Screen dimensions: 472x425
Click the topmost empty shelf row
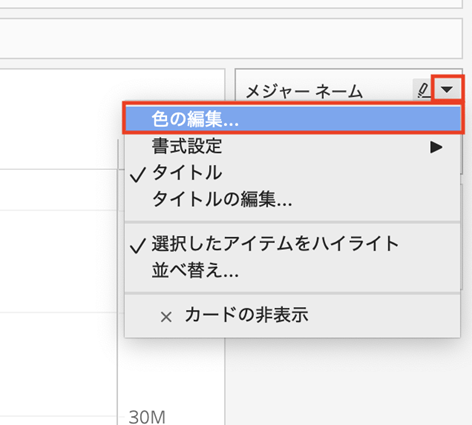(x=230, y=3)
